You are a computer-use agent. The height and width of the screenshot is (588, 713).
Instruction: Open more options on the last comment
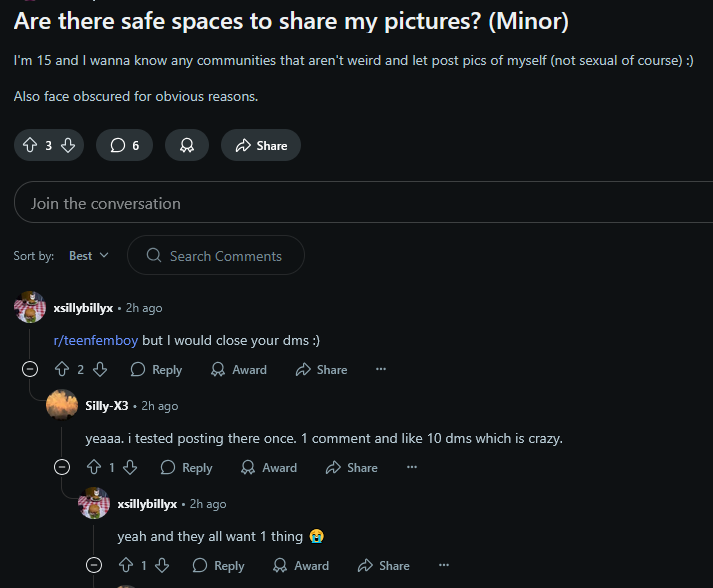click(x=444, y=565)
